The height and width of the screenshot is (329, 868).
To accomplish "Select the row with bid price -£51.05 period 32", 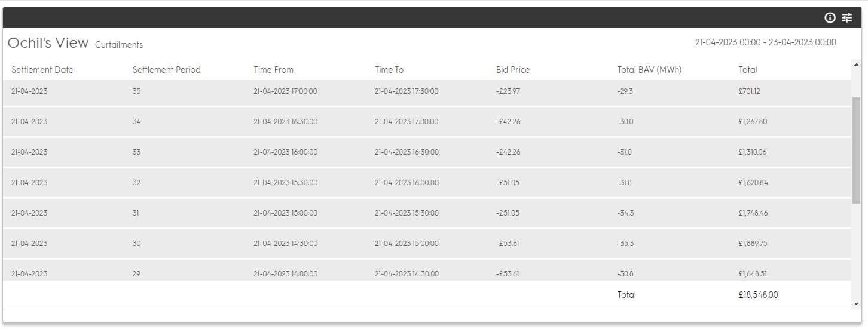I will coord(427,183).
